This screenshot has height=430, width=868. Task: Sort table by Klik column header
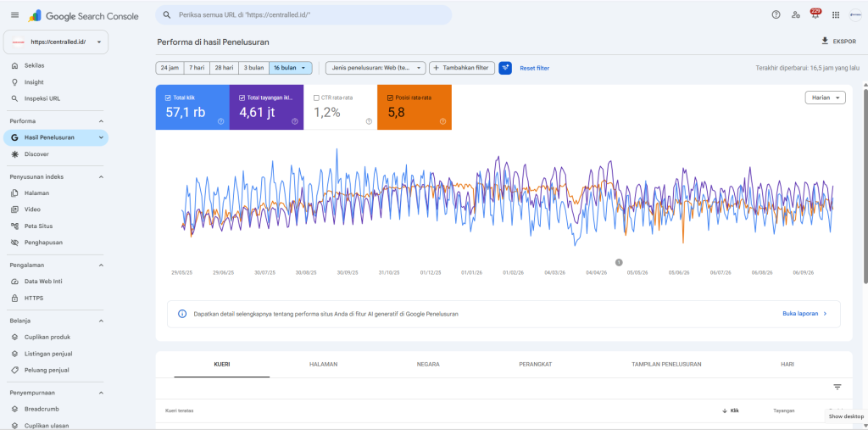(x=731, y=410)
